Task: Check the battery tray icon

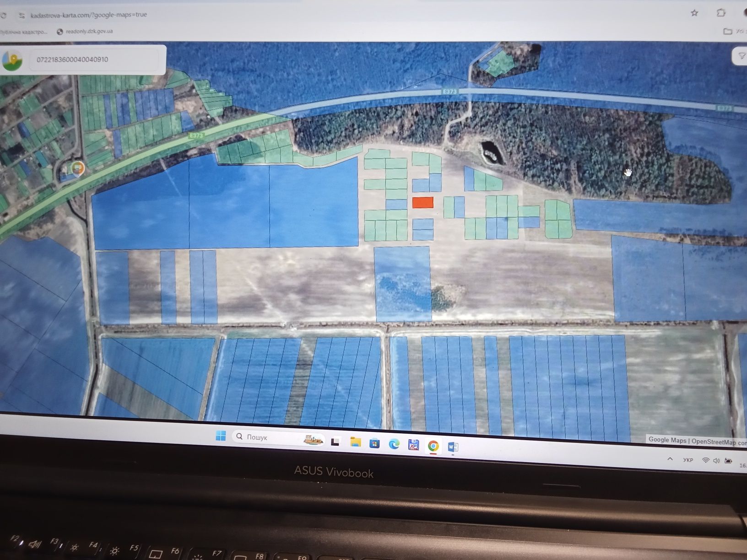Action: point(728,461)
